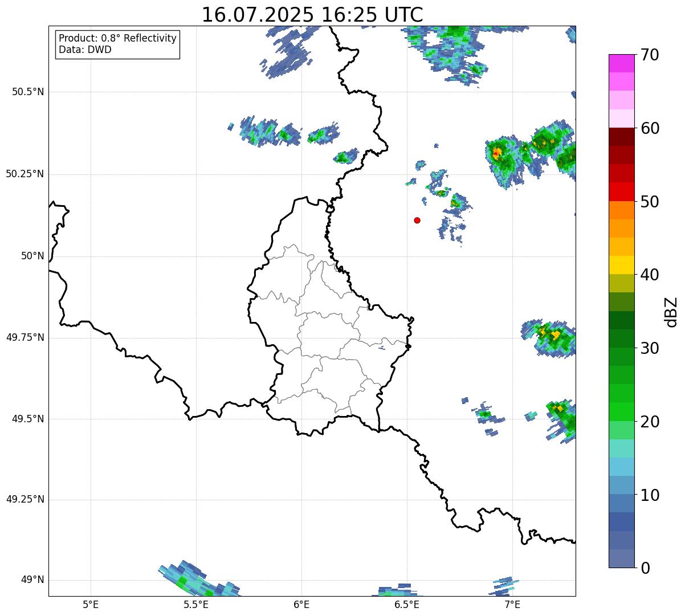Pick the magenta top colorbar band
685x616 pixels.
click(622, 64)
